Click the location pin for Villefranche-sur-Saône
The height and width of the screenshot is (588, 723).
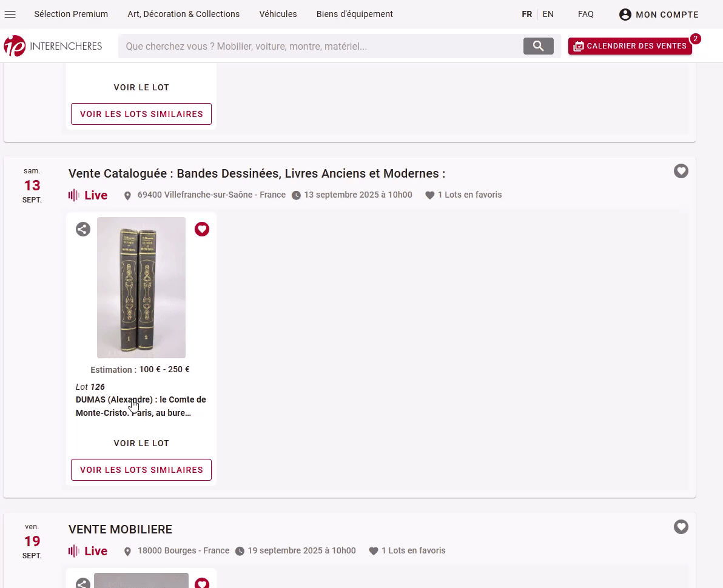point(127,196)
